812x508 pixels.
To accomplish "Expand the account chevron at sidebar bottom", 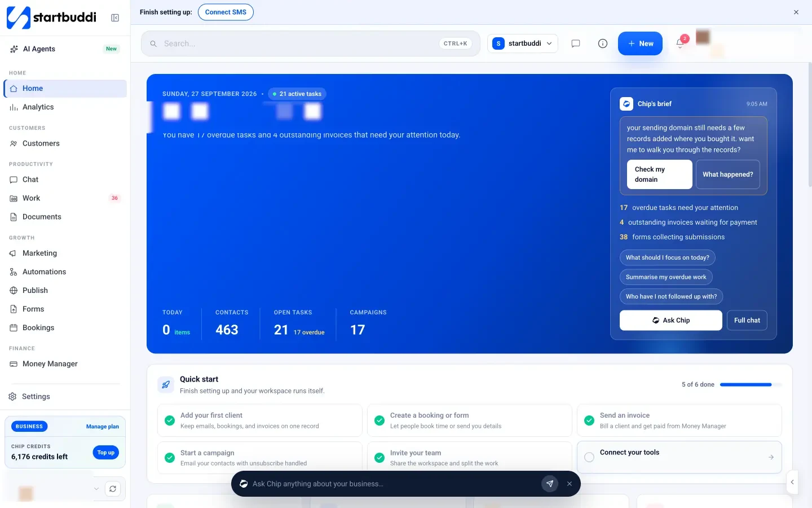I will pos(96,489).
